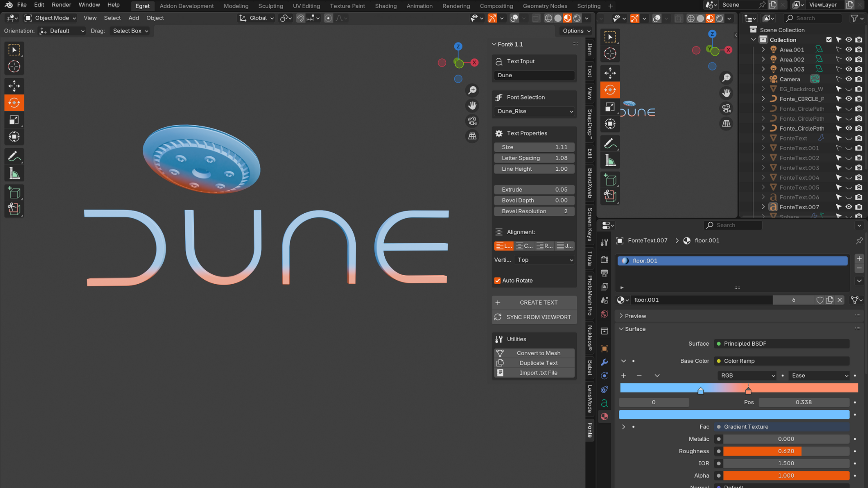Click the Convert to Mesh button
The image size is (868, 488).
click(538, 353)
